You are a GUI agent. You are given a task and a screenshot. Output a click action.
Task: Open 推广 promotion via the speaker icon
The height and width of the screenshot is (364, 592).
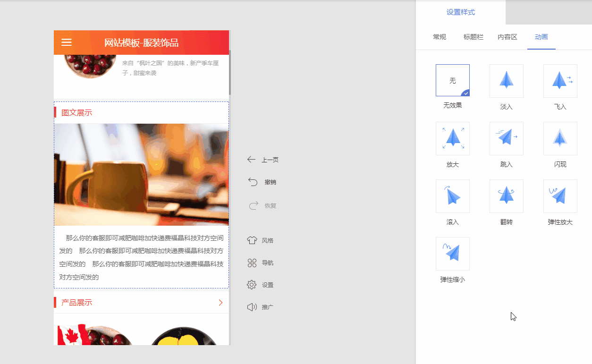click(252, 307)
